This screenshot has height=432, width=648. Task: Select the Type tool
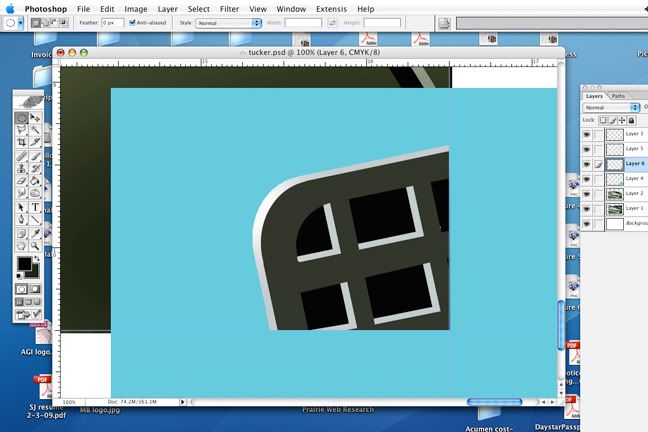(x=35, y=207)
